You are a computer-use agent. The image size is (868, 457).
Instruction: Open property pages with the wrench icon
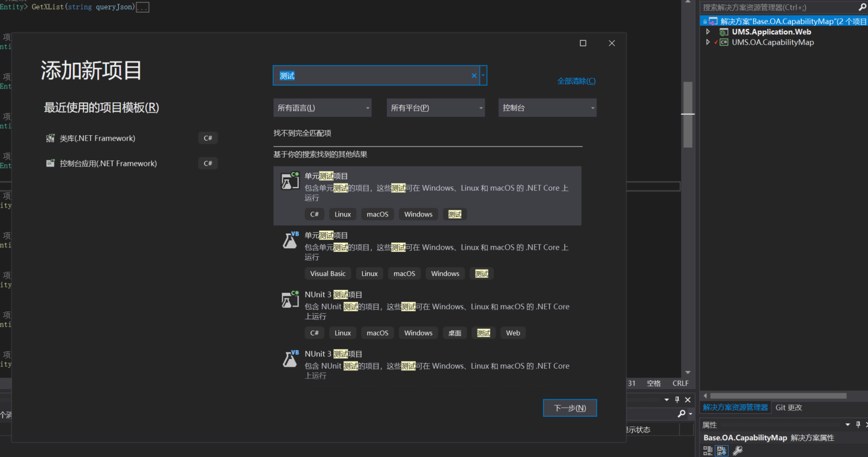737,450
